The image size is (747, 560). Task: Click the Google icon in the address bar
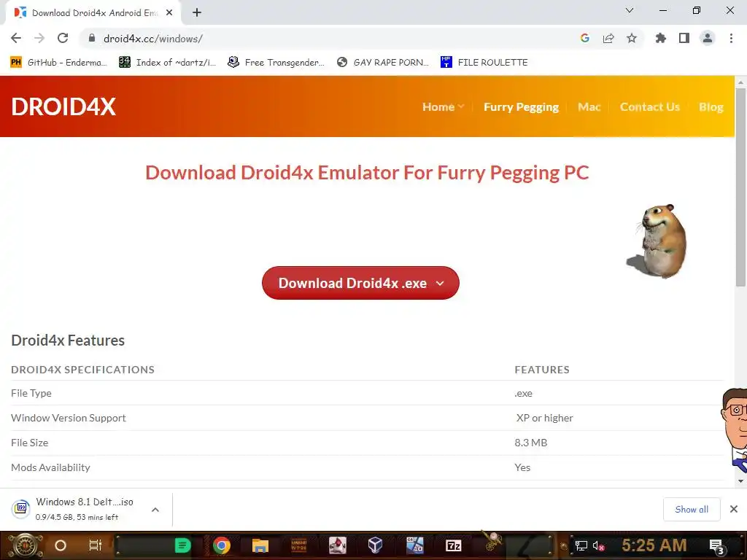click(x=585, y=38)
